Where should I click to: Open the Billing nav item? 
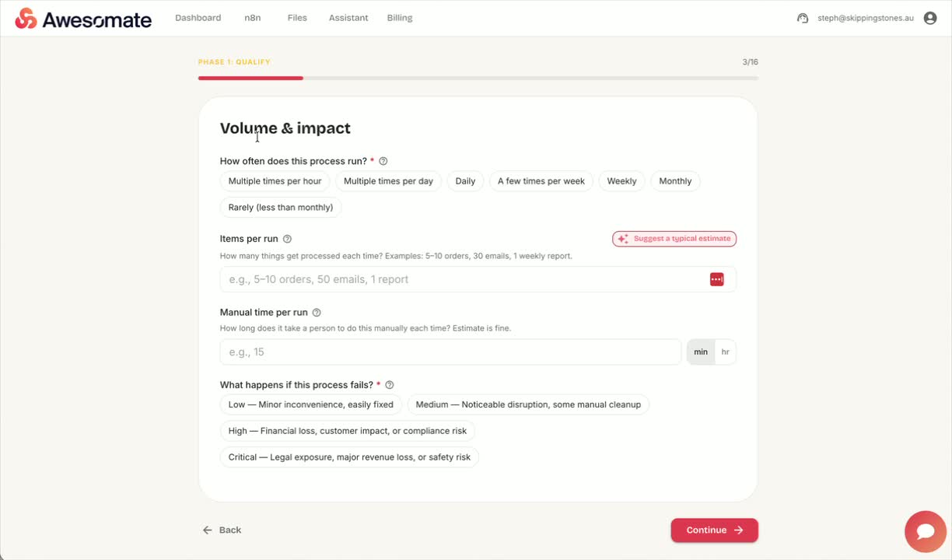pos(400,18)
